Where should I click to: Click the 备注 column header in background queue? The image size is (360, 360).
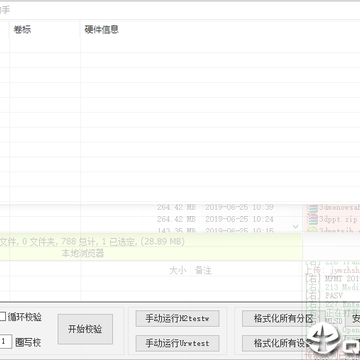click(x=203, y=270)
